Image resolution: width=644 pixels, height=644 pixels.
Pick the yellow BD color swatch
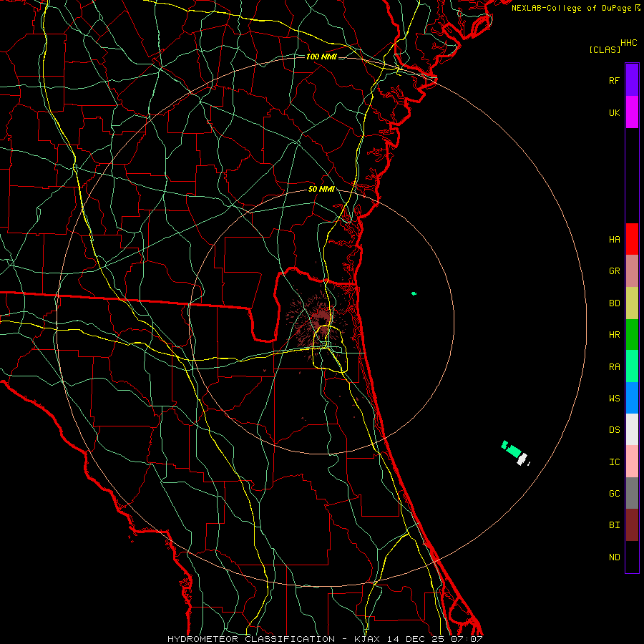point(632,303)
